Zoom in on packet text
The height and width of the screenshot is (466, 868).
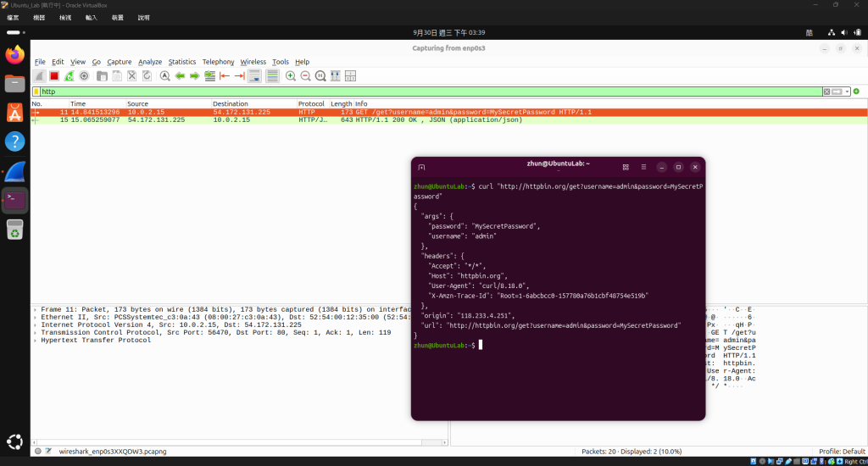(291, 76)
